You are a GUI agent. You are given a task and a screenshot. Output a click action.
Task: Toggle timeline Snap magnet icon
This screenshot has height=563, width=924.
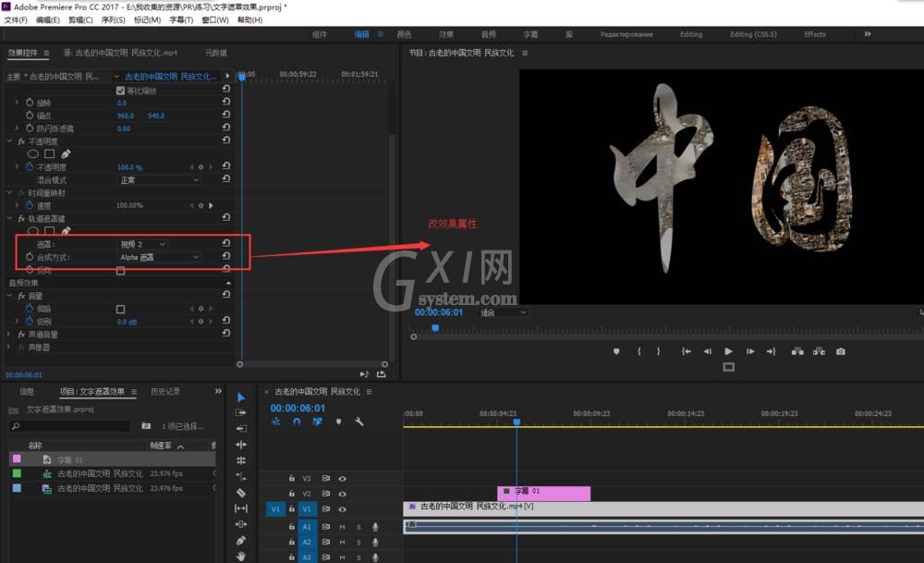coord(297,422)
